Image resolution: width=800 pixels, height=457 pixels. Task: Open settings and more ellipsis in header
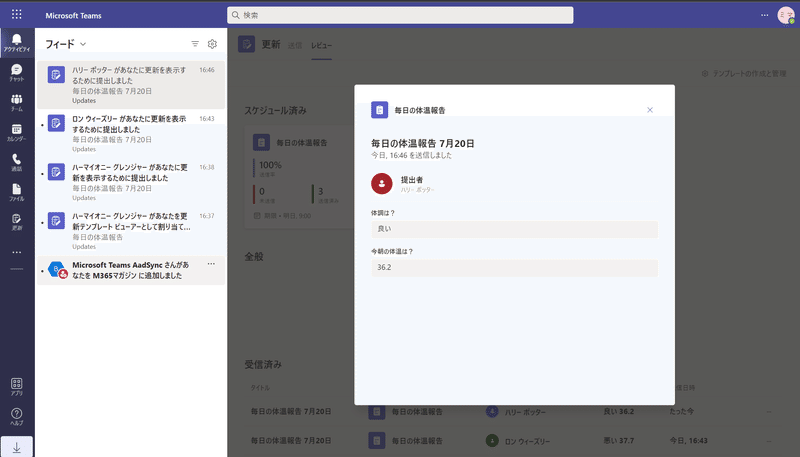click(x=764, y=15)
